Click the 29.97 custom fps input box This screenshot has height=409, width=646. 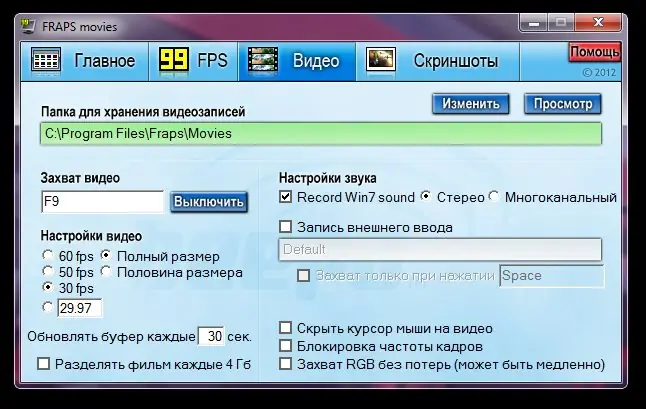pyautogui.click(x=80, y=308)
